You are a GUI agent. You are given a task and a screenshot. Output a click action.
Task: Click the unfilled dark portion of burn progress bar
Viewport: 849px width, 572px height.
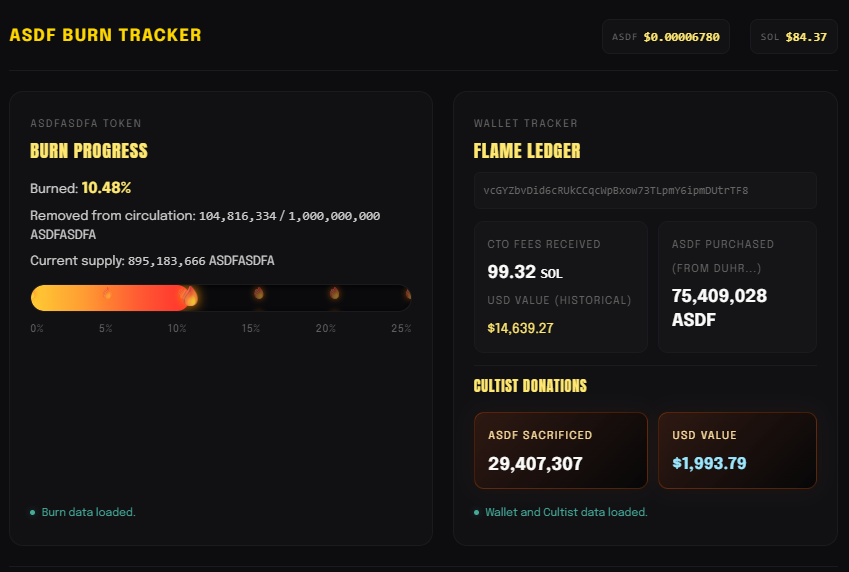301,298
